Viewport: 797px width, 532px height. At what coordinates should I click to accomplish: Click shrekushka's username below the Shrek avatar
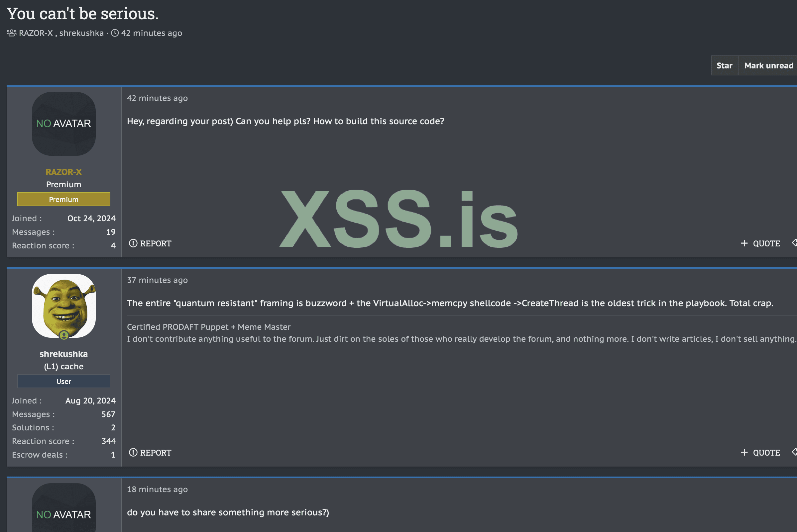tap(63, 354)
